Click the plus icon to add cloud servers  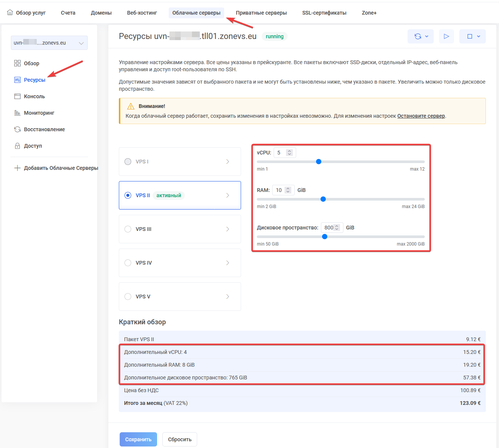(x=17, y=168)
